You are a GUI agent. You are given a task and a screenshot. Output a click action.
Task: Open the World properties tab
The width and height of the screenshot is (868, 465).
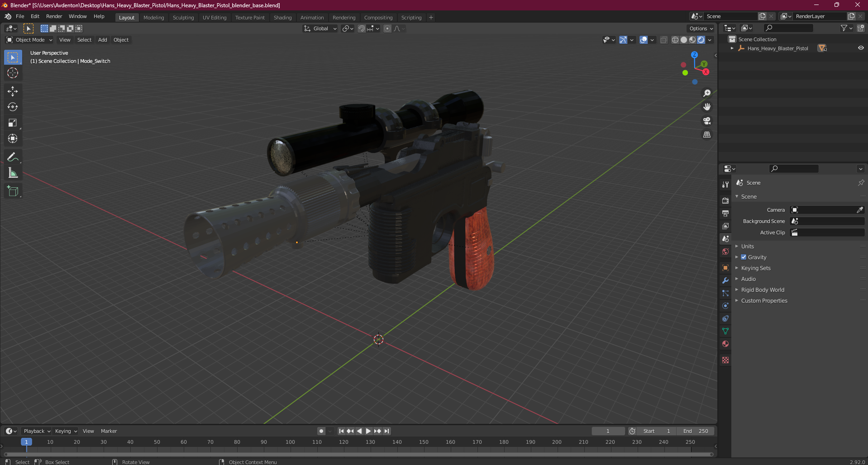pos(725,251)
